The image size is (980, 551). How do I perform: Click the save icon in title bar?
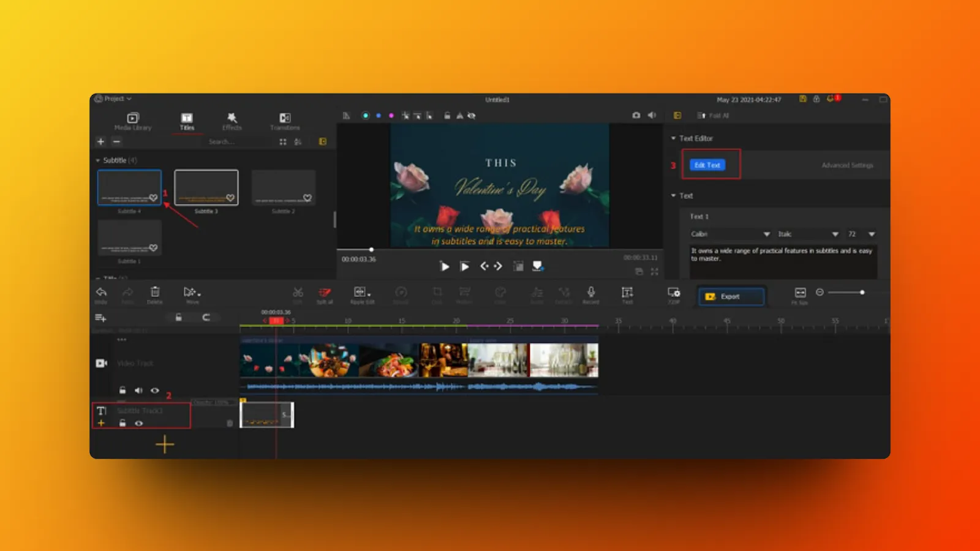(x=802, y=99)
